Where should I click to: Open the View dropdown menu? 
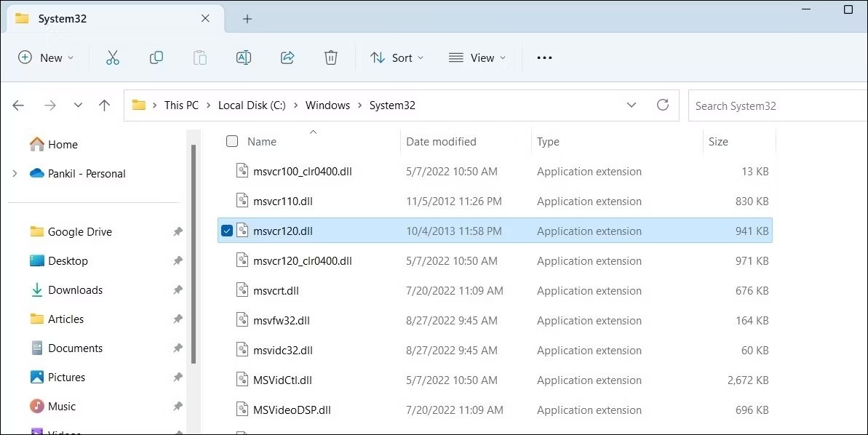click(477, 57)
